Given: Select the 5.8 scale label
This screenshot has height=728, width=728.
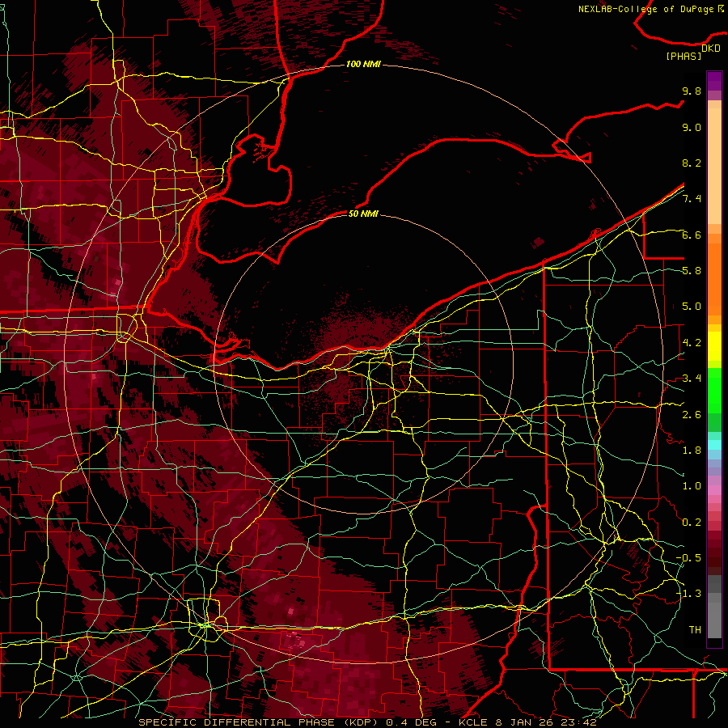Looking at the screenshot, I should (692, 271).
